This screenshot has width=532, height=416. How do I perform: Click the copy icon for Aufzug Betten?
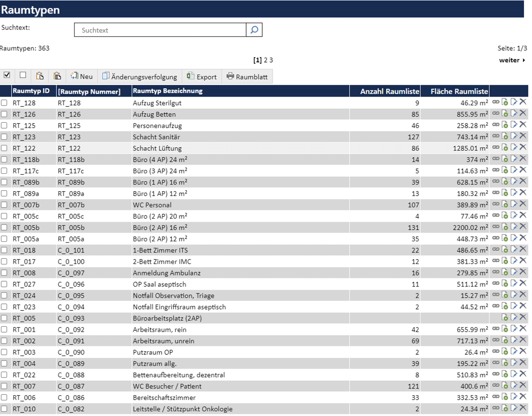(x=505, y=114)
